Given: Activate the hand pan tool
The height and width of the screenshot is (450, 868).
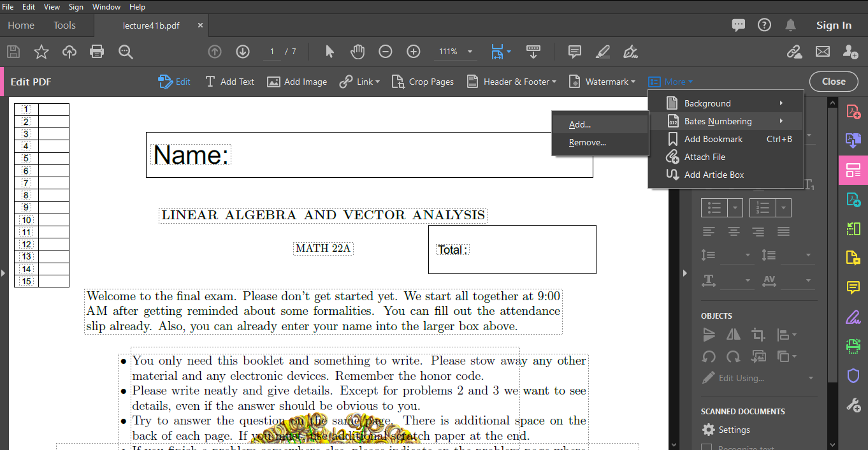Looking at the screenshot, I should coord(358,52).
